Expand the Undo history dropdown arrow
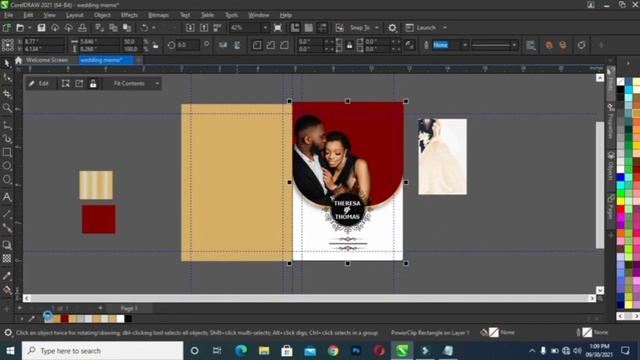The image size is (640, 360). tap(154, 28)
